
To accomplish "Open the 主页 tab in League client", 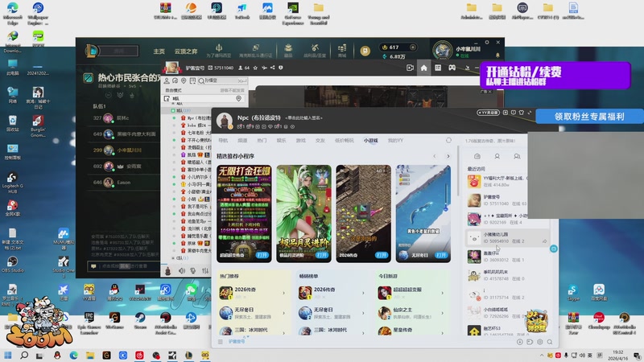I will 159,51.
